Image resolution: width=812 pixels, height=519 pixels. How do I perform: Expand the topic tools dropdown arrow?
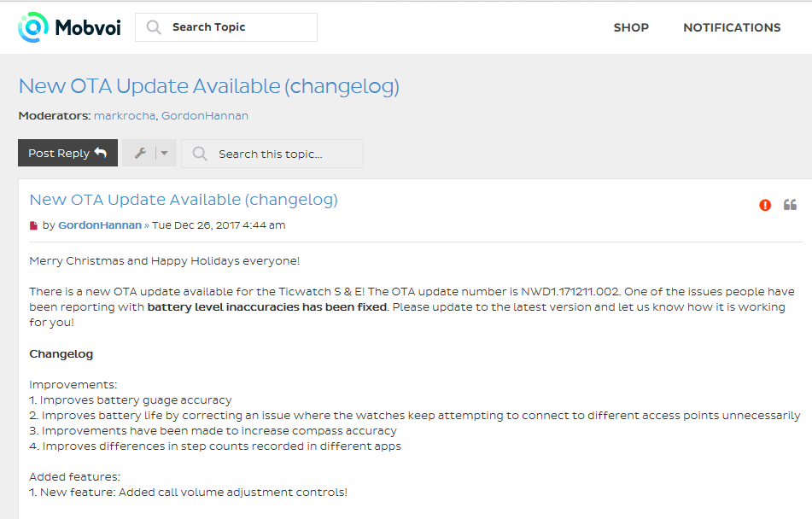pyautogui.click(x=164, y=154)
